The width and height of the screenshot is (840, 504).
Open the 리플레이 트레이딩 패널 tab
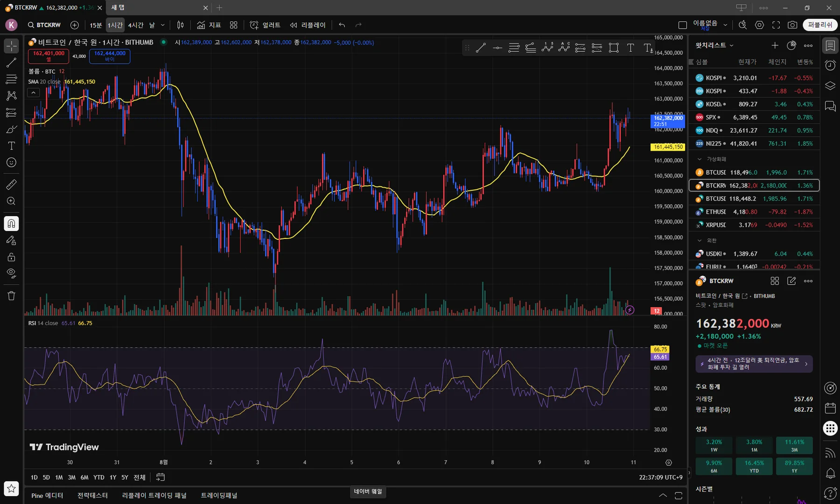click(154, 495)
